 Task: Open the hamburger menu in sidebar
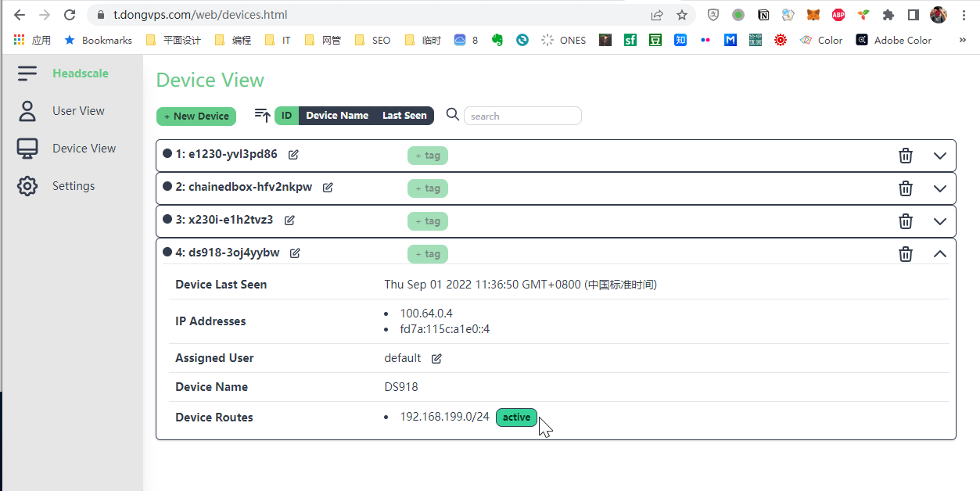(27, 73)
